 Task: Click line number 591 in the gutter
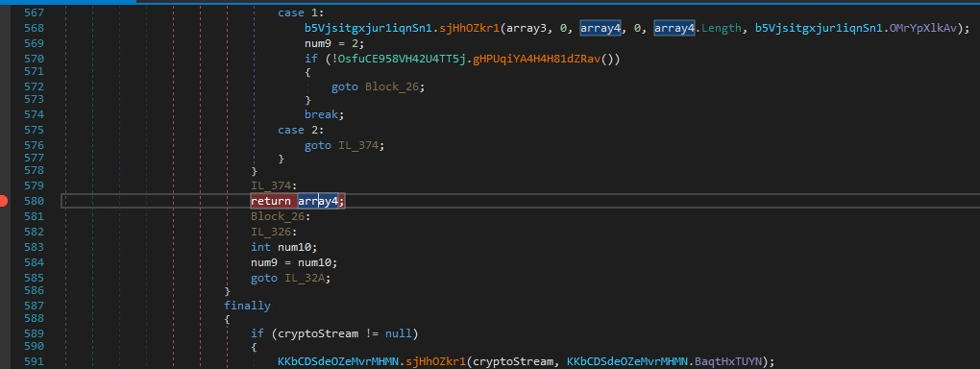pos(35,361)
